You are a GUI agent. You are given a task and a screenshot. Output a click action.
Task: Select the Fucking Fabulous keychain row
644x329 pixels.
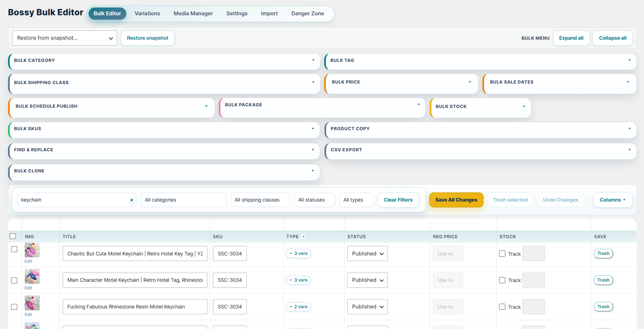click(14, 307)
